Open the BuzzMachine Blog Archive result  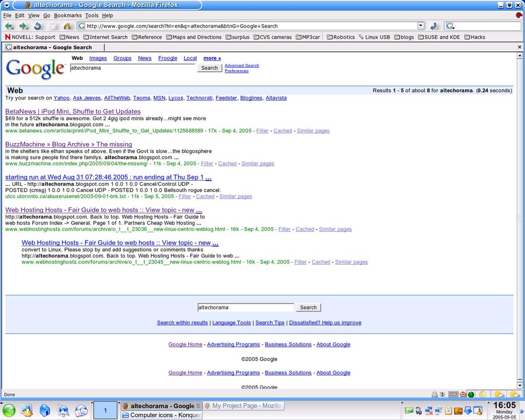click(x=69, y=144)
